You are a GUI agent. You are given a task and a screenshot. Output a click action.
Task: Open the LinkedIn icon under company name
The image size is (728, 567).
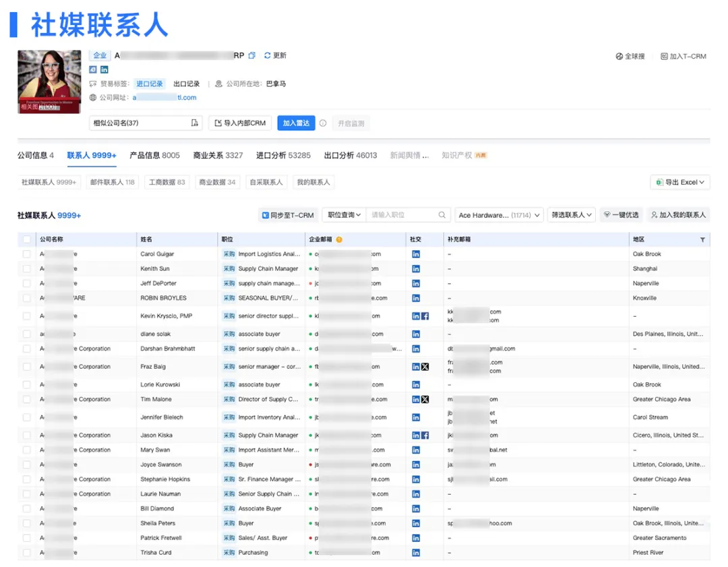point(104,69)
